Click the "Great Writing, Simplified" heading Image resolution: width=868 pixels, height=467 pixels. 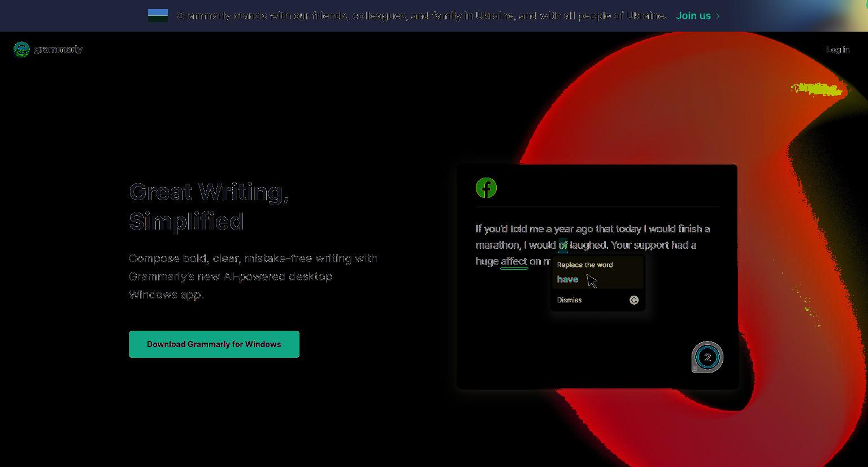click(x=209, y=206)
